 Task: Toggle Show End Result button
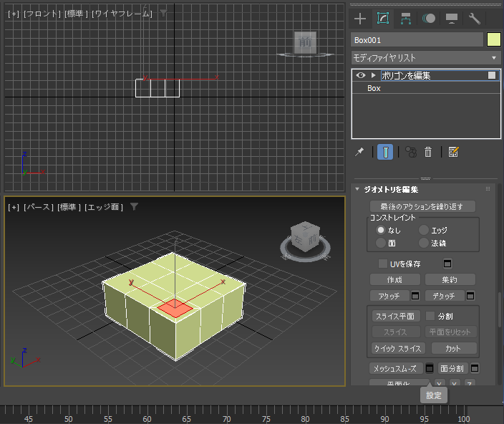[385, 152]
